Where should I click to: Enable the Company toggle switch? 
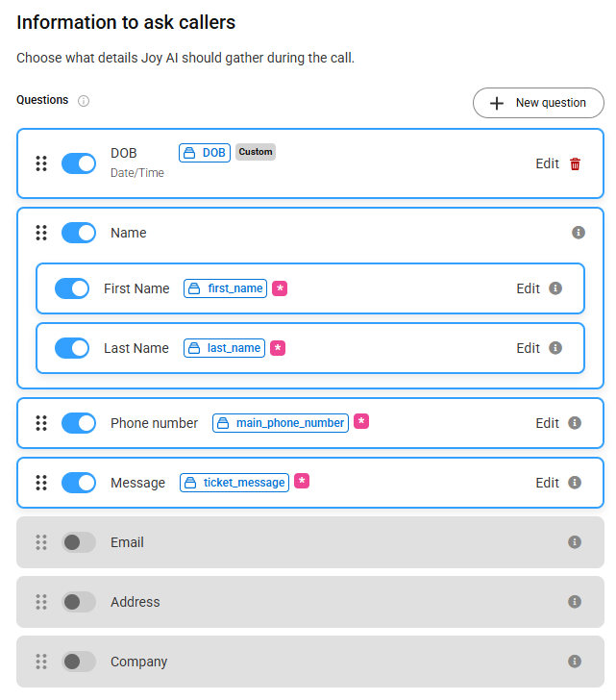coord(79,662)
